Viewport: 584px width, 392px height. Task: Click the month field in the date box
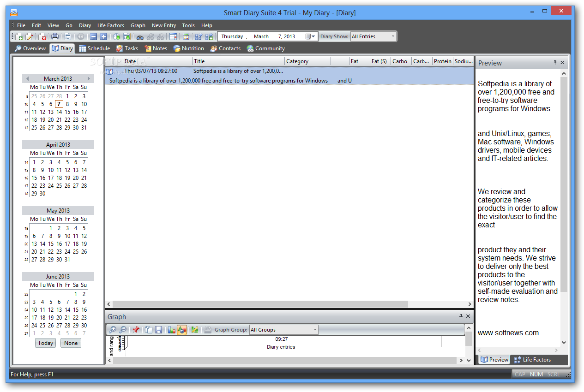coord(261,36)
